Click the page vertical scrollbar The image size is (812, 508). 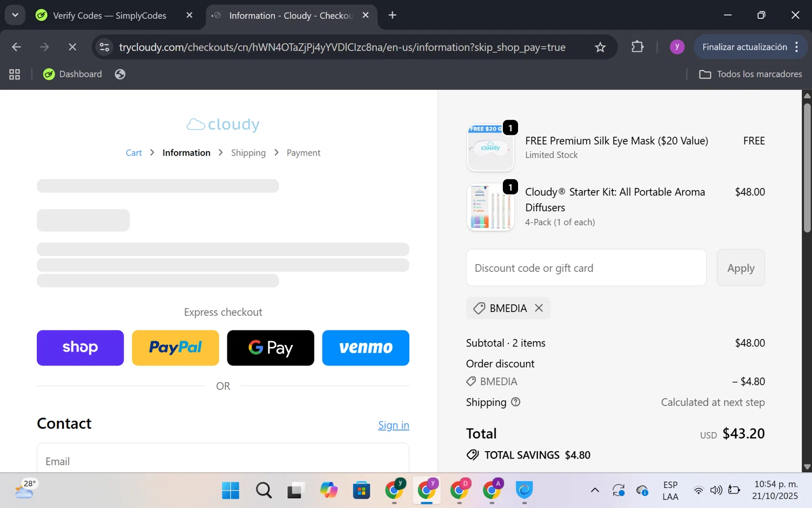pos(807,168)
